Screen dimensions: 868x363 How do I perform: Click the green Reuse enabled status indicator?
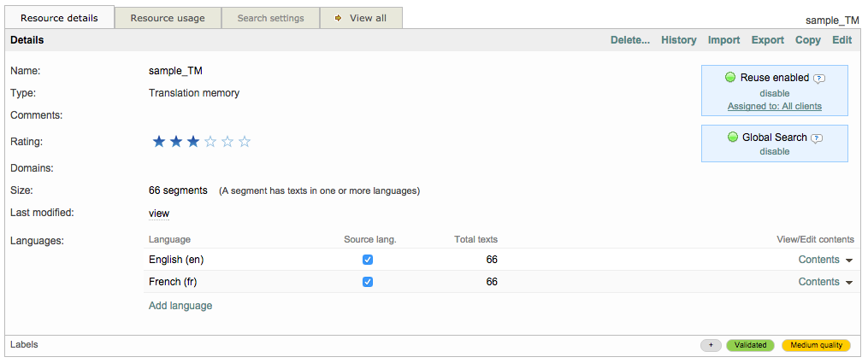(730, 78)
